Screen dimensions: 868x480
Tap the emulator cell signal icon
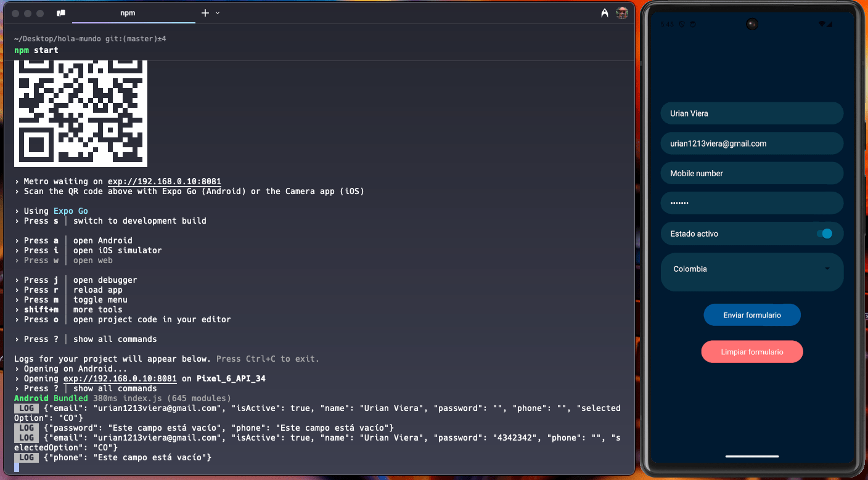tap(830, 24)
